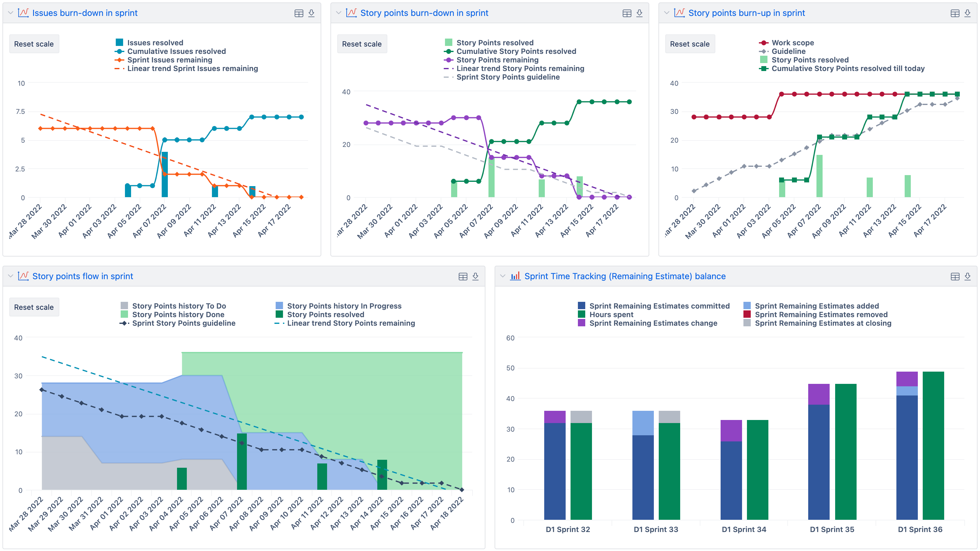This screenshot has height=551, width=980.
Task: Download the Issues burn-down chart
Action: [311, 13]
